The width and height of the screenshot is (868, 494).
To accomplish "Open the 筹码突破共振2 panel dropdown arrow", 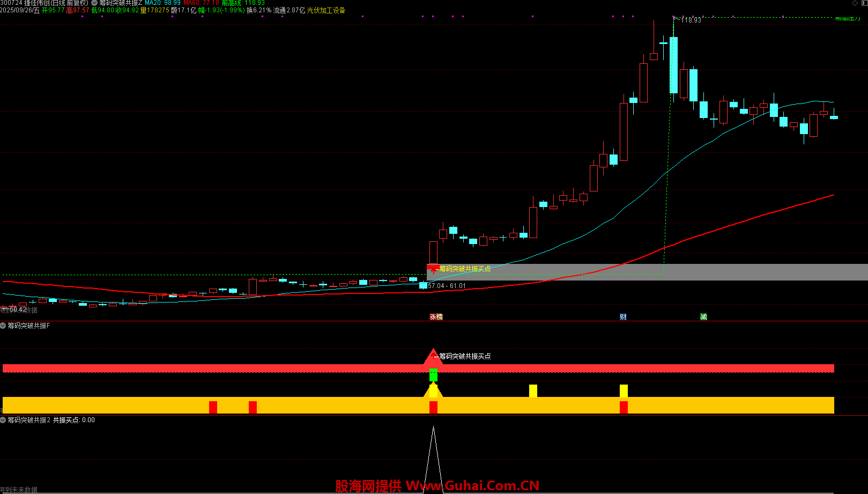I will pos(3,420).
